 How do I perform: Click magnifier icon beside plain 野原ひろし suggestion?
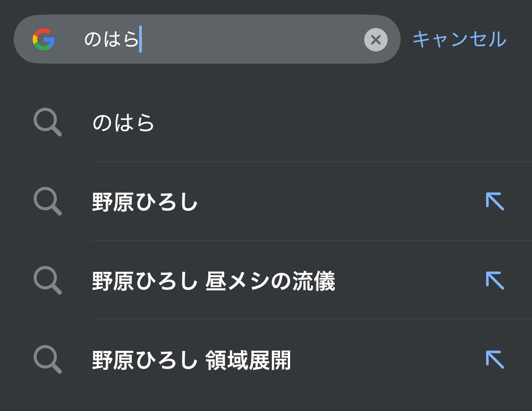[47, 201]
